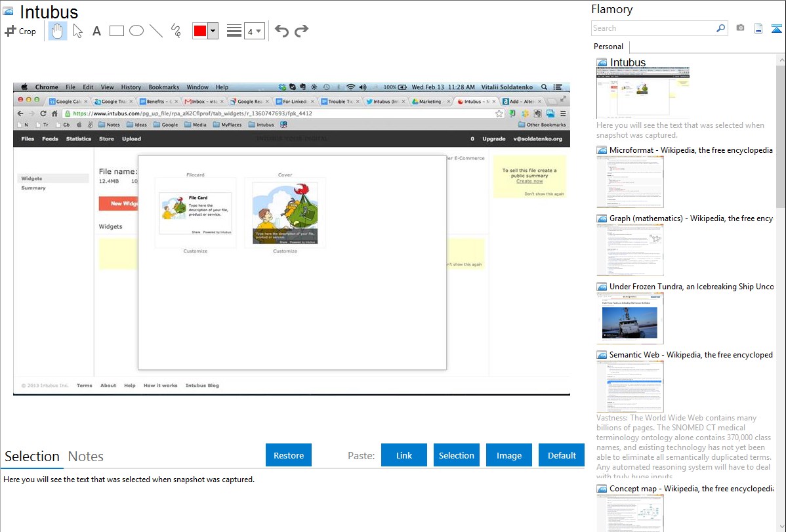Choose the arrow pointer tool
The image size is (786, 532).
(x=77, y=31)
